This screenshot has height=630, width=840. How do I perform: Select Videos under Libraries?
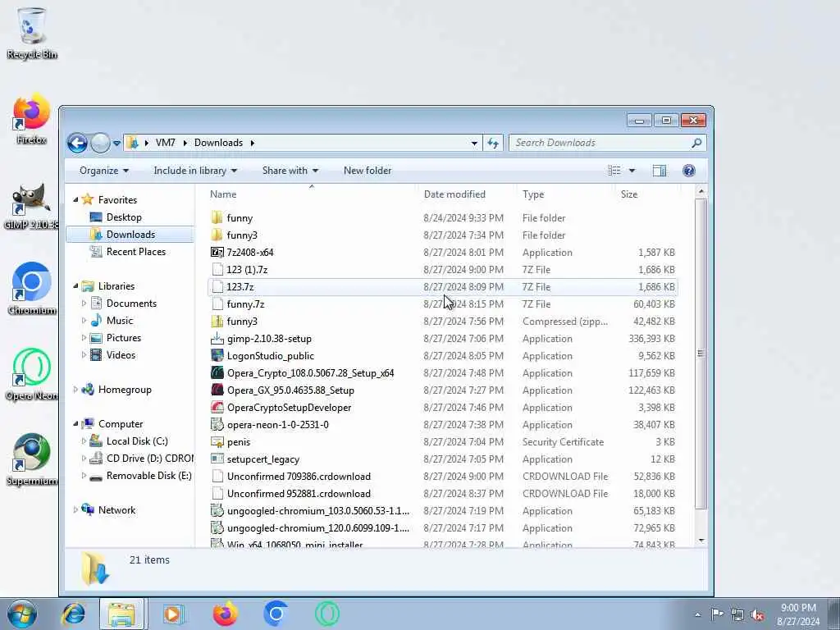(x=121, y=354)
